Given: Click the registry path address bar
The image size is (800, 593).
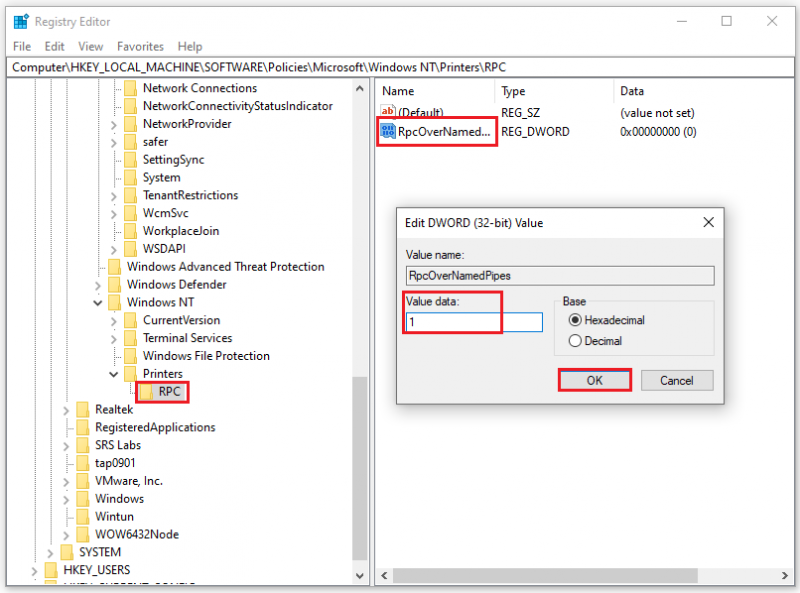Looking at the screenshot, I should [400, 67].
